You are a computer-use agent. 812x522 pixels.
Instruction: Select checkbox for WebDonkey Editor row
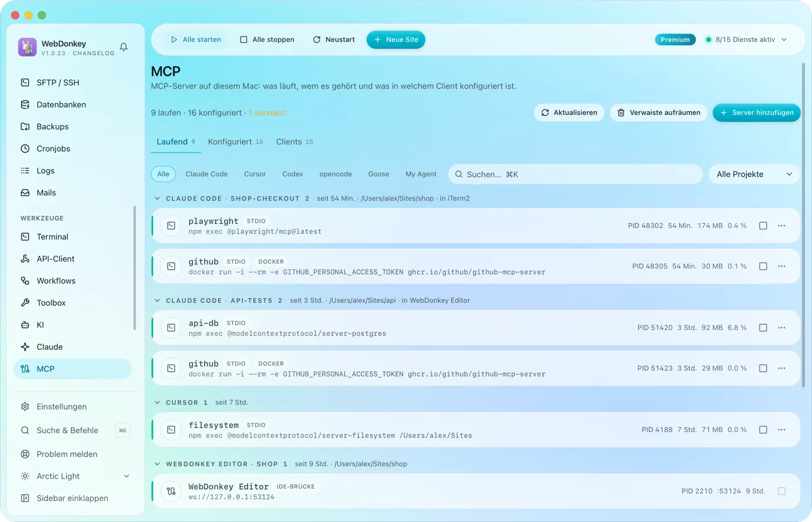click(x=782, y=491)
